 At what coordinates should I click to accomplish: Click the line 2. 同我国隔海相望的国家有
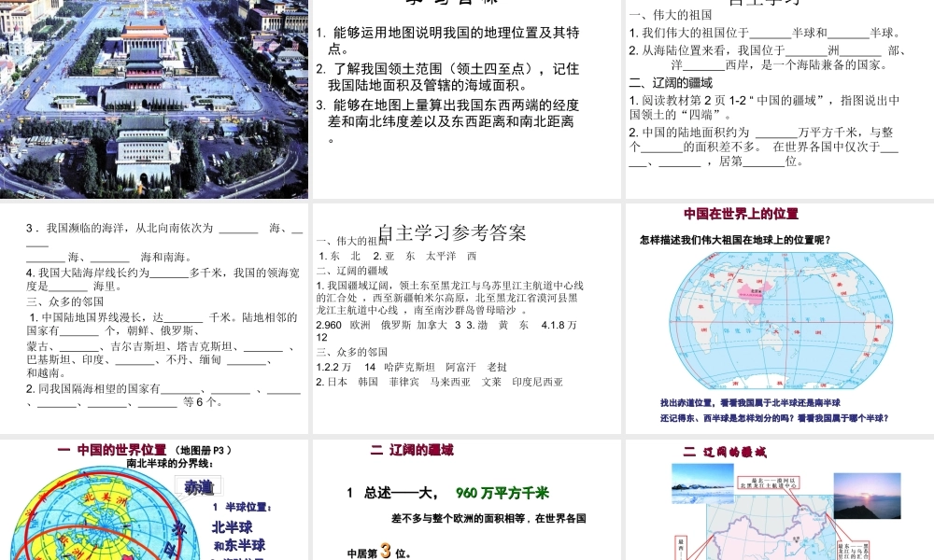163,395
